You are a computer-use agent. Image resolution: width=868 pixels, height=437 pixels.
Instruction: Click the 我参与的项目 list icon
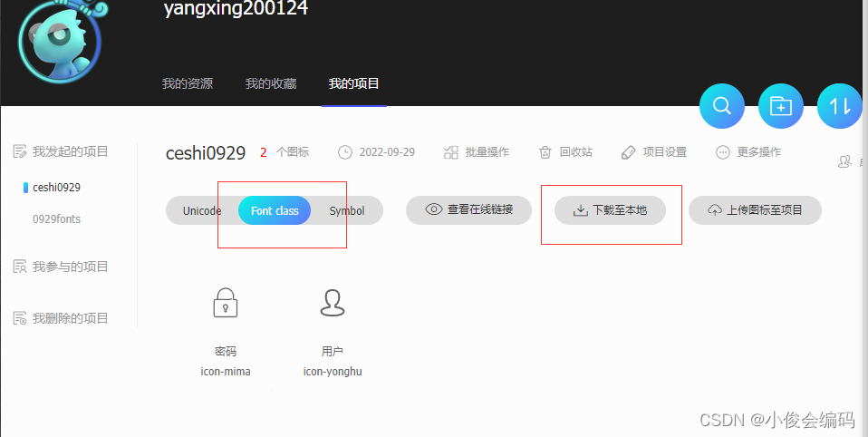click(x=20, y=267)
